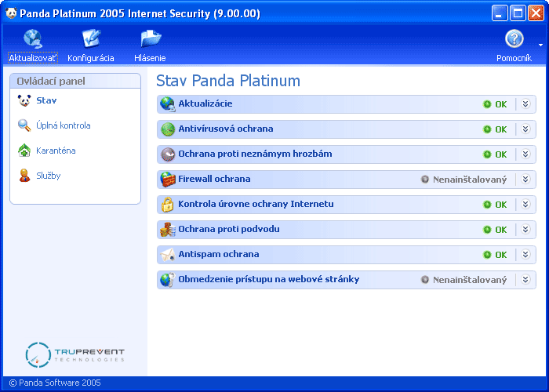Viewport: 549px width, 392px height.
Task: Click the Ochrana proti neznámym hrozbám title
Action: [x=255, y=154]
